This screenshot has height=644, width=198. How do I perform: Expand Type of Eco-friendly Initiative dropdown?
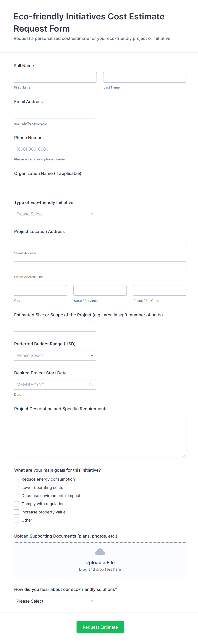point(55,214)
